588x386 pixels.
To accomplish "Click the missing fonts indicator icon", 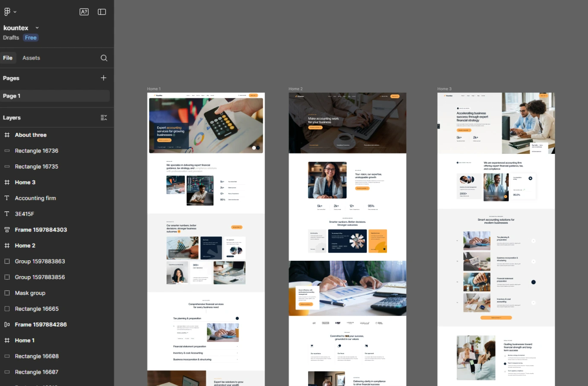I will point(84,12).
